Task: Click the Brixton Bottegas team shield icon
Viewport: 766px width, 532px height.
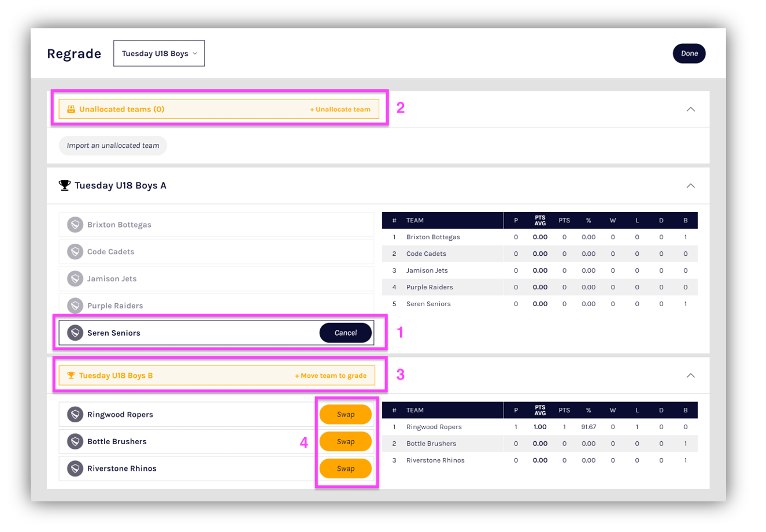Action: coord(75,225)
